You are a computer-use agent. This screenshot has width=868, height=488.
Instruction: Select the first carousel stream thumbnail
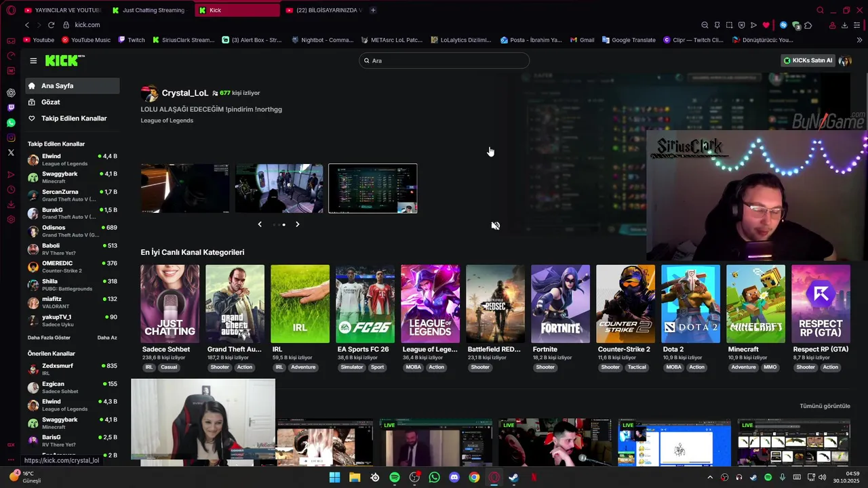[185, 188]
